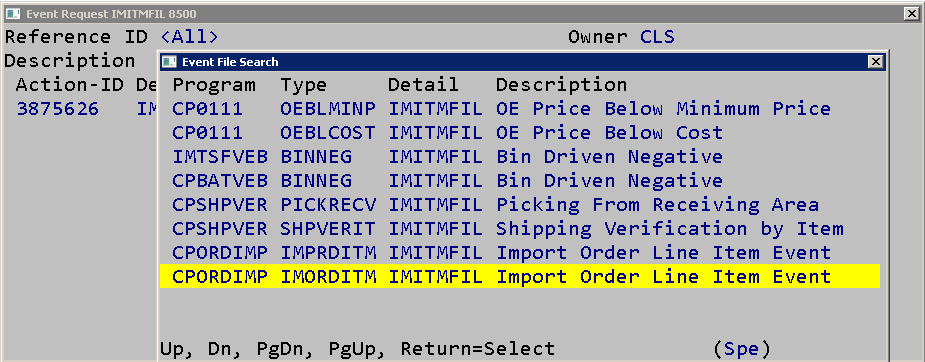Click the Reference ID <All> field
This screenshot has height=362, width=925.
[189, 37]
